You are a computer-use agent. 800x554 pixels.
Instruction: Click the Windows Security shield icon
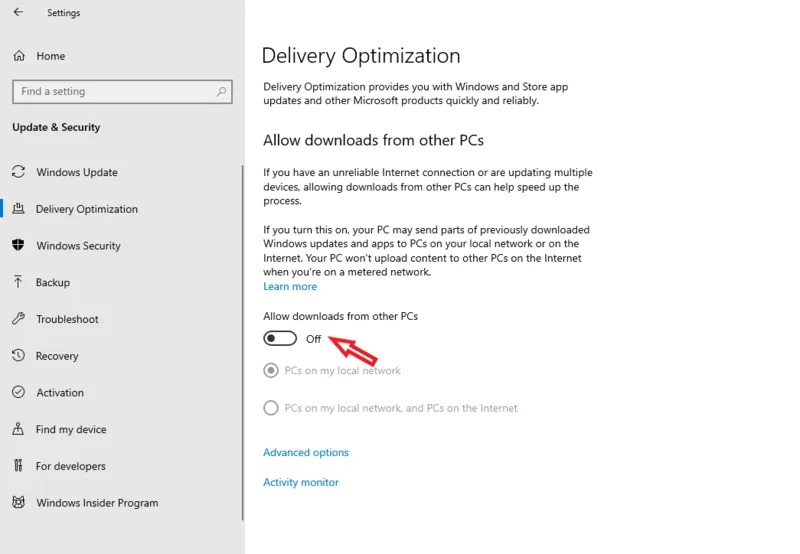pyautogui.click(x=18, y=245)
